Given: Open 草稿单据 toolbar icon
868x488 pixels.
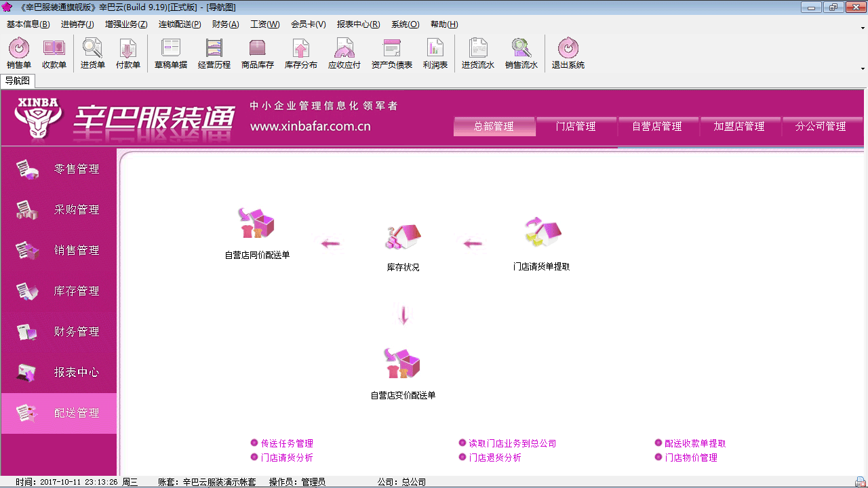Looking at the screenshot, I should (x=171, y=54).
